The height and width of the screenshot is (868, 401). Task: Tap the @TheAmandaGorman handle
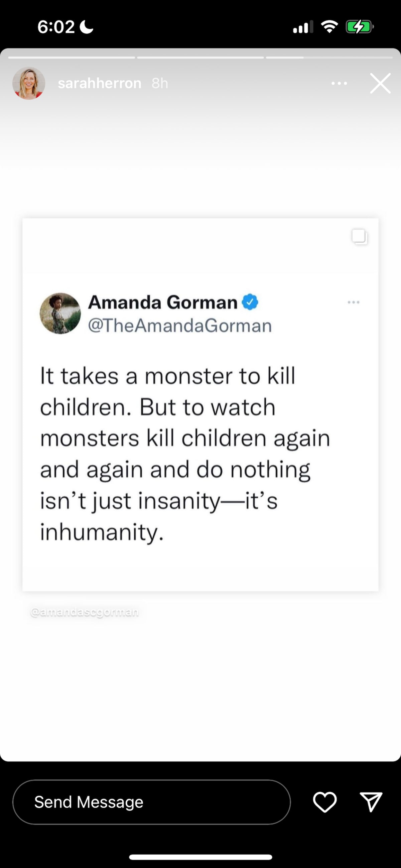179,326
